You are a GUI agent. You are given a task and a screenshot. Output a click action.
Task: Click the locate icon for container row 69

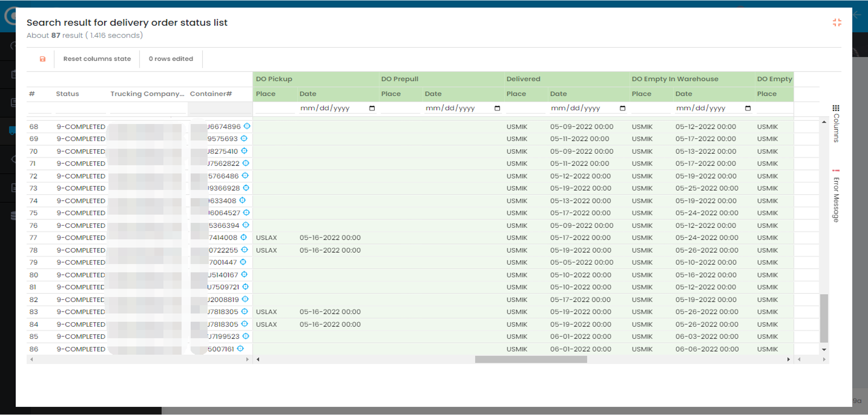click(244, 138)
